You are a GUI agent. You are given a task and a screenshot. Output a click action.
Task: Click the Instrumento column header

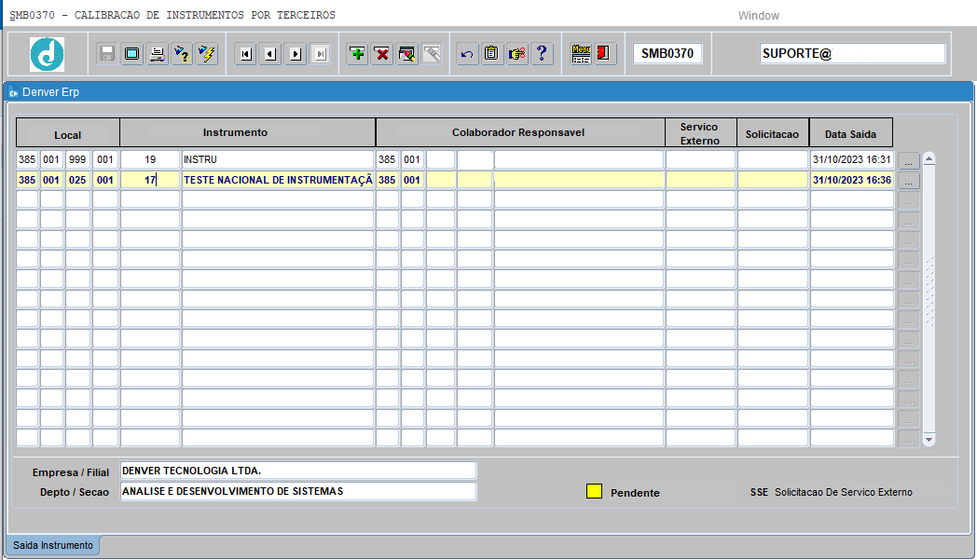click(247, 132)
